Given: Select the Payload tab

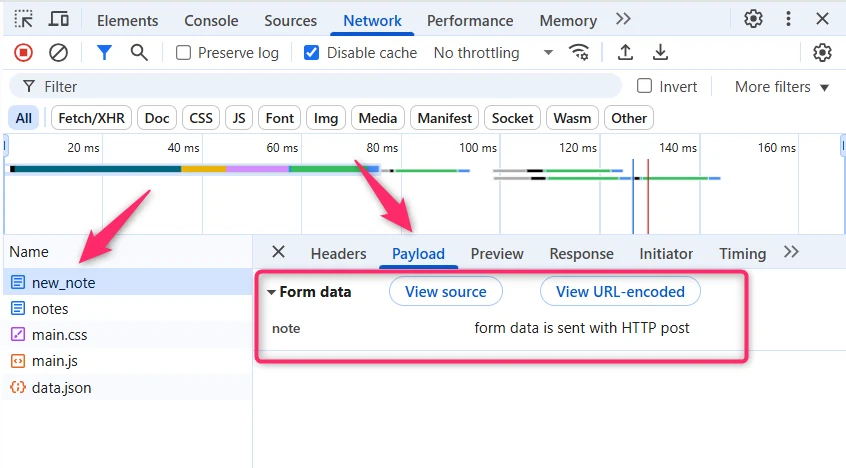Looking at the screenshot, I should (418, 254).
